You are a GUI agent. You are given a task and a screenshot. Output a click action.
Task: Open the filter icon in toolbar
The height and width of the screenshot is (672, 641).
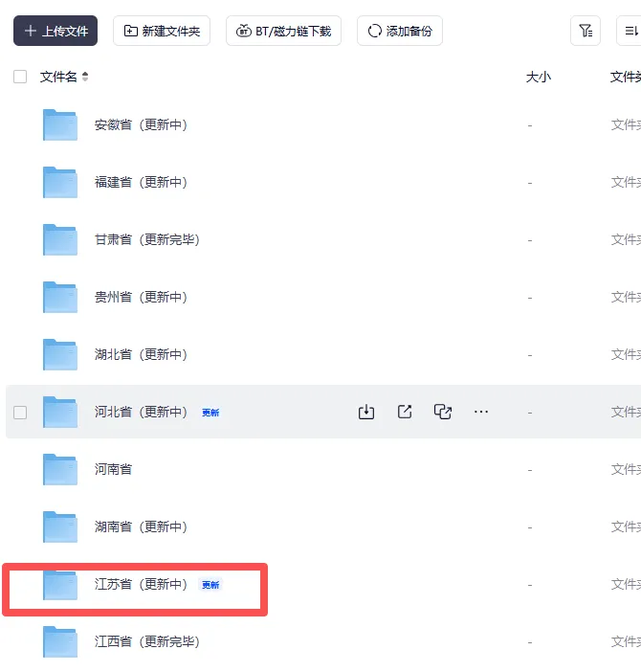[x=586, y=31]
